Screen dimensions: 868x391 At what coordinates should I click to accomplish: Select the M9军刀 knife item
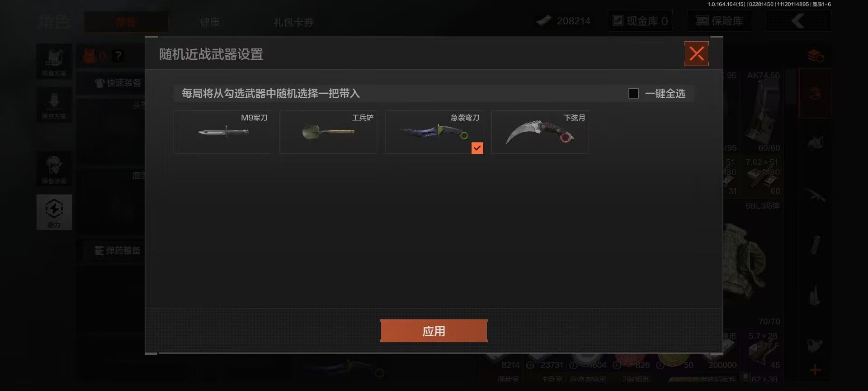pyautogui.click(x=222, y=132)
